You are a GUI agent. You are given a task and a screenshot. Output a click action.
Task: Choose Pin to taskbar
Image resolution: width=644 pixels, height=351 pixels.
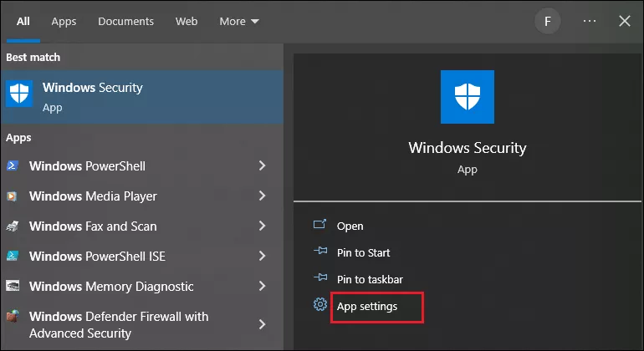(370, 279)
